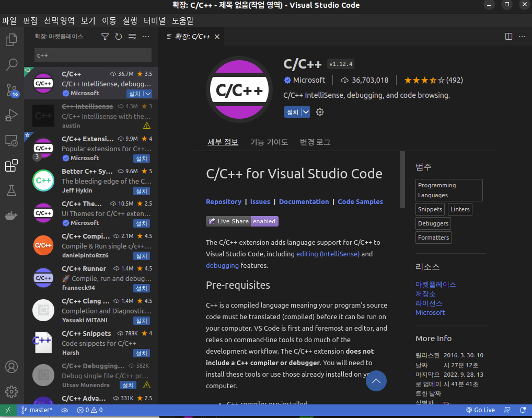This screenshot has height=418, width=532.
Task: Open the 마켓플레이스 resource link
Action: tap(436, 285)
